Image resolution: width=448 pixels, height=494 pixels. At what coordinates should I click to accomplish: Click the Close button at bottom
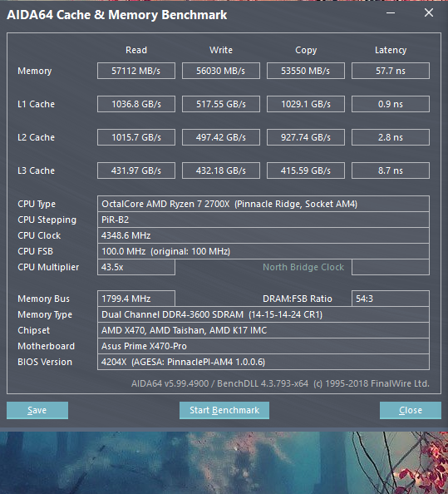click(411, 410)
